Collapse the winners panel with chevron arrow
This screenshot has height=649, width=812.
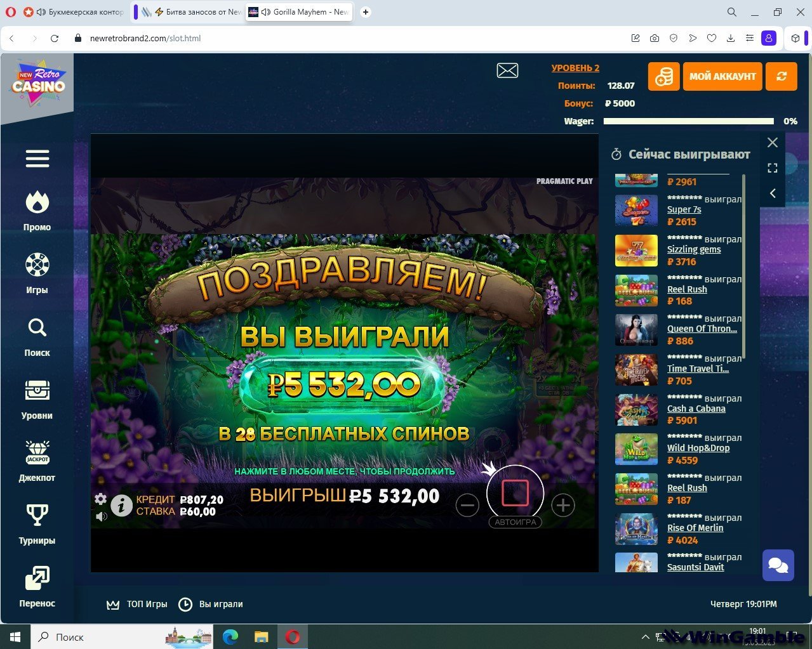[x=773, y=193]
